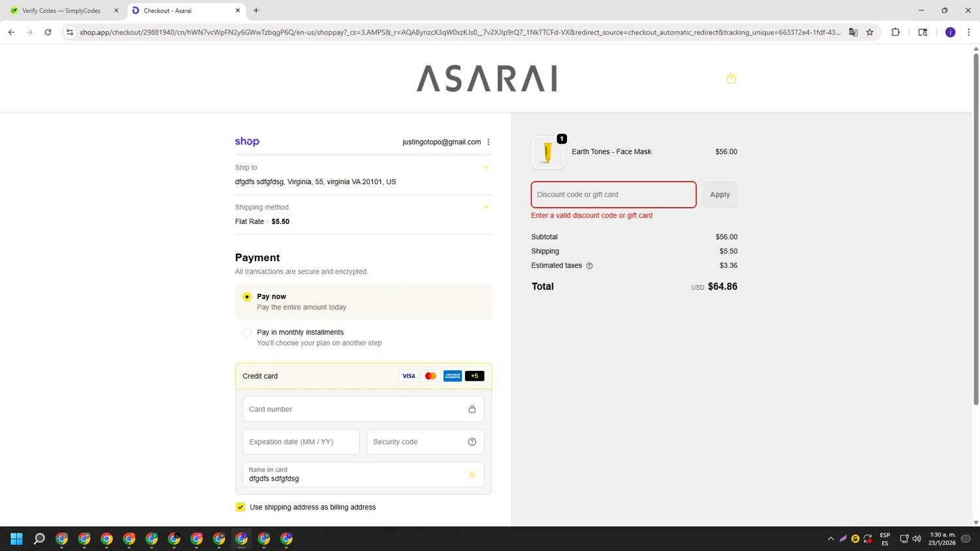980x551 pixels.
Task: Expand the Ship to address section
Action: pos(485,168)
